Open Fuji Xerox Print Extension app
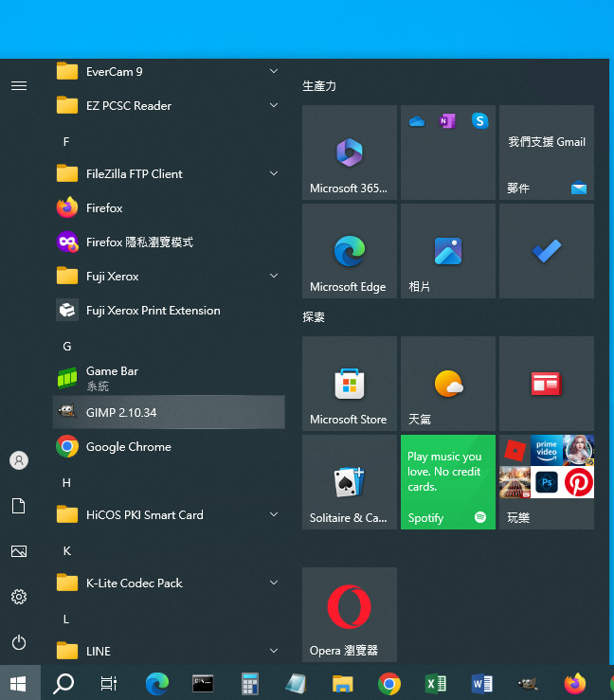This screenshot has width=614, height=700. pos(169,310)
